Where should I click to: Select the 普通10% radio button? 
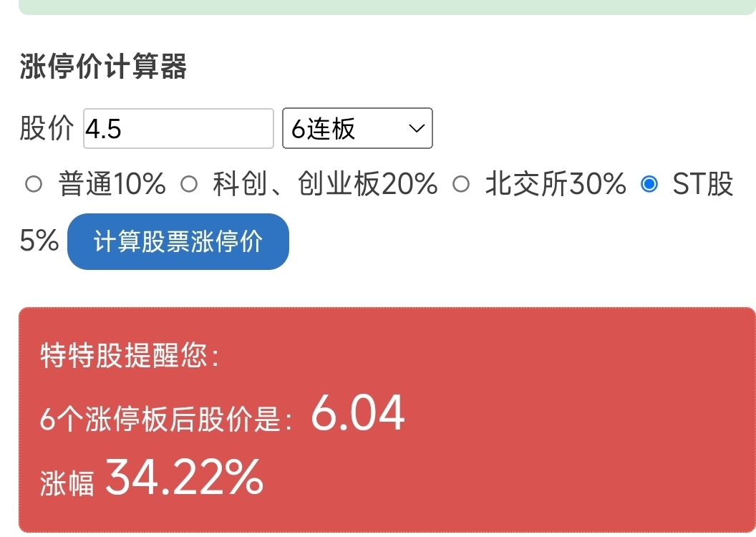coord(33,184)
